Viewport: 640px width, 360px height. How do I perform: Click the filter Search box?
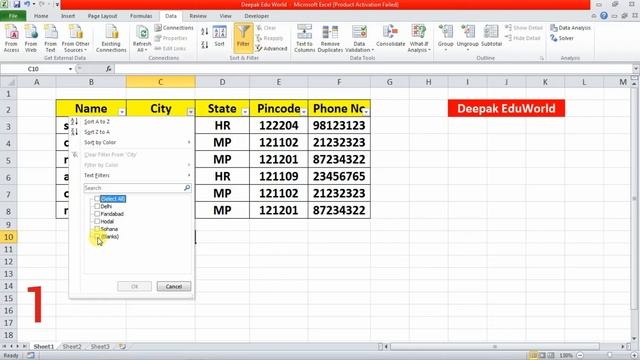(137, 188)
